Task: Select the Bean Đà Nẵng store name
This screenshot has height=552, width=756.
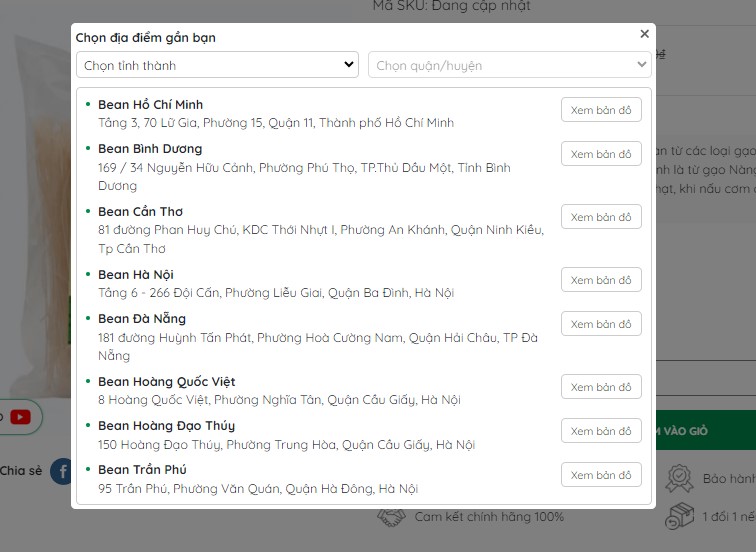Action: (142, 319)
